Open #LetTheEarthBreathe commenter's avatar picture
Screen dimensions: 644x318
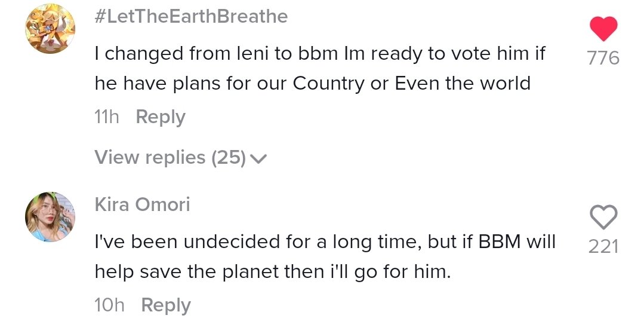pos(50,29)
